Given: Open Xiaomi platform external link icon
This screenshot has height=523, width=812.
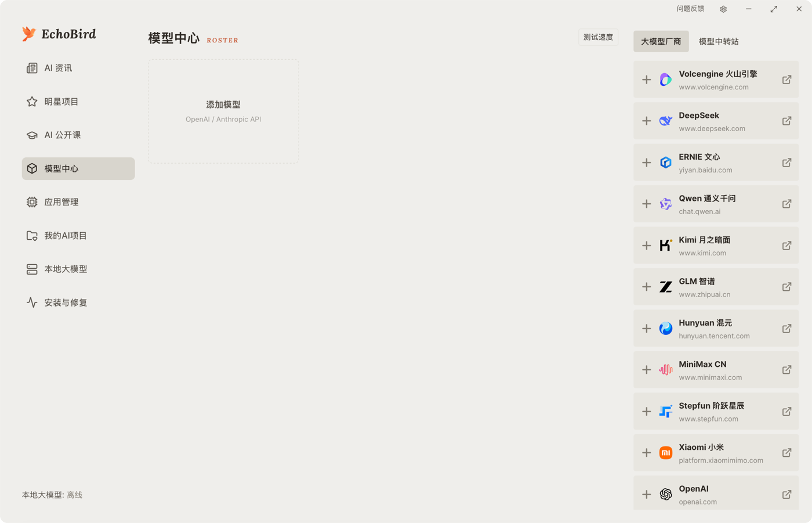Looking at the screenshot, I should click(x=786, y=453).
